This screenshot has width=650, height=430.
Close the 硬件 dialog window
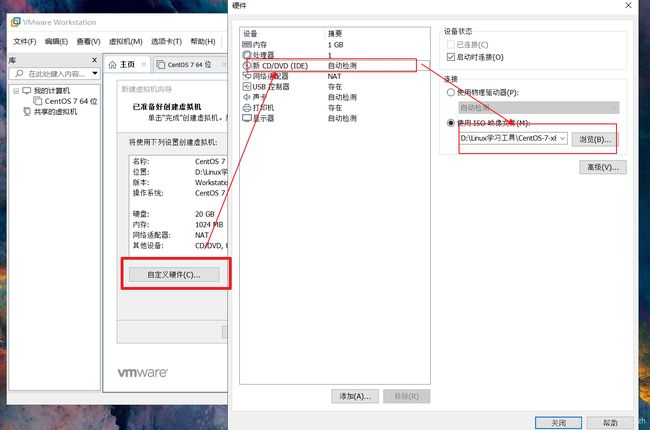[x=628, y=5]
